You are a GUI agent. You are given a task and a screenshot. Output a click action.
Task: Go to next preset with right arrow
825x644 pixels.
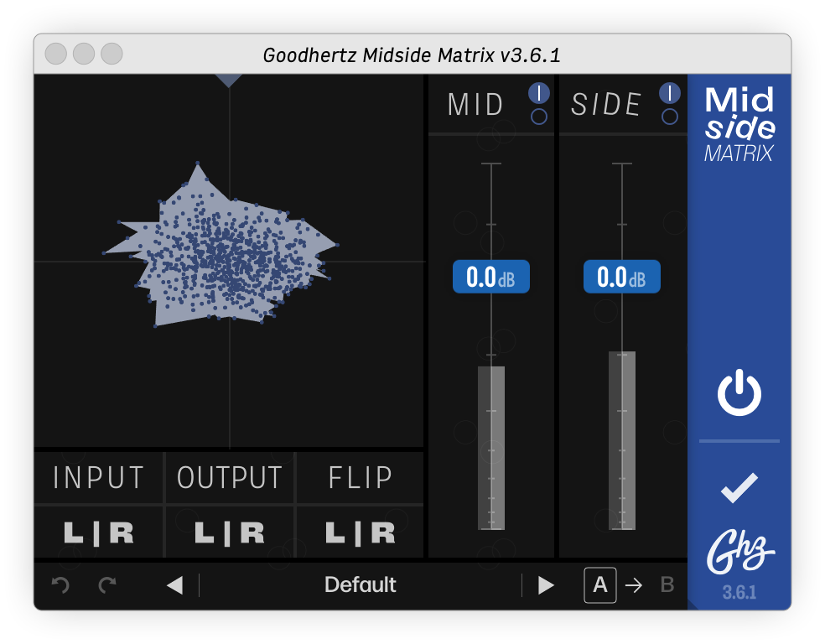(x=546, y=585)
